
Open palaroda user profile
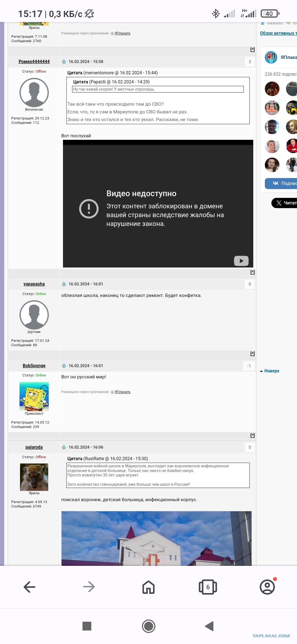[34, 447]
